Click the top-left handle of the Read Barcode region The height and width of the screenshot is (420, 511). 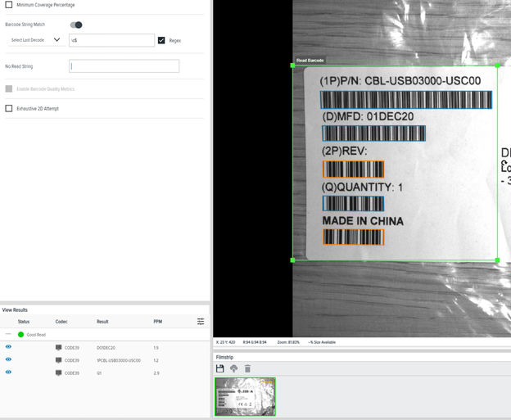[292, 65]
